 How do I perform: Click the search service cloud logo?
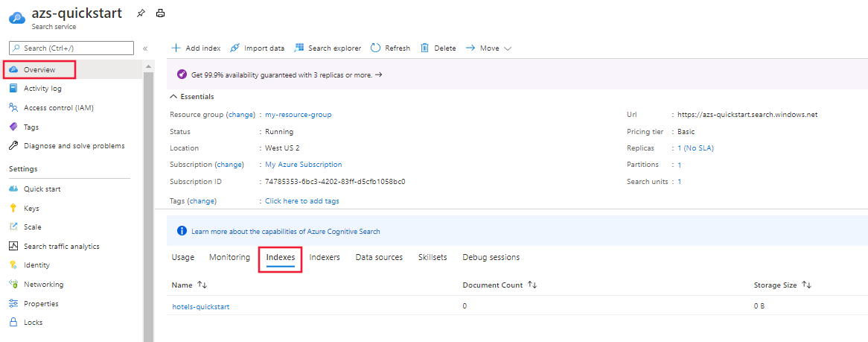click(x=18, y=17)
